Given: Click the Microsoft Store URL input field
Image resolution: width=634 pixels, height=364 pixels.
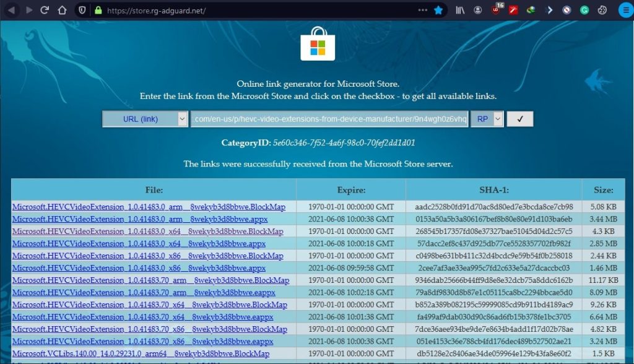Looking at the screenshot, I should point(329,119).
